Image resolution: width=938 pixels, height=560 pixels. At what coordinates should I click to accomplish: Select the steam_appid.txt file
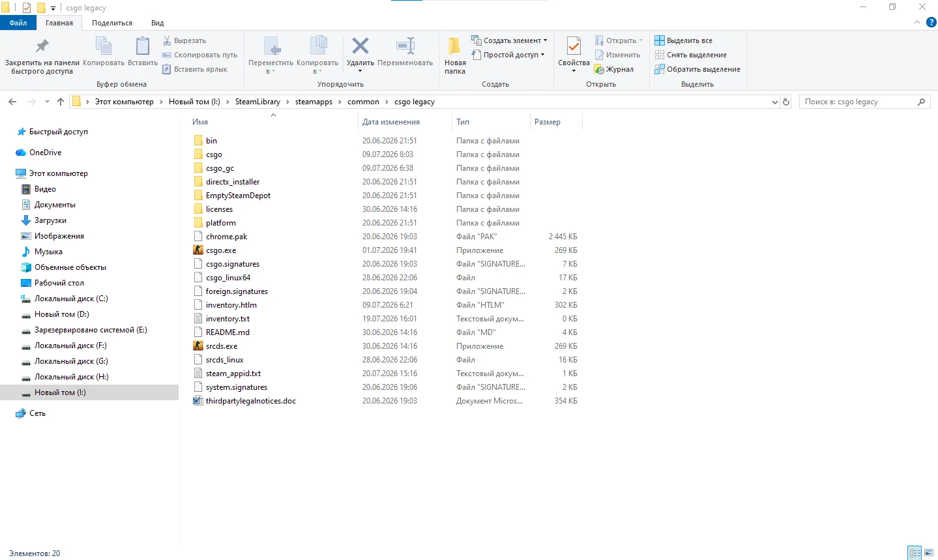233,374
